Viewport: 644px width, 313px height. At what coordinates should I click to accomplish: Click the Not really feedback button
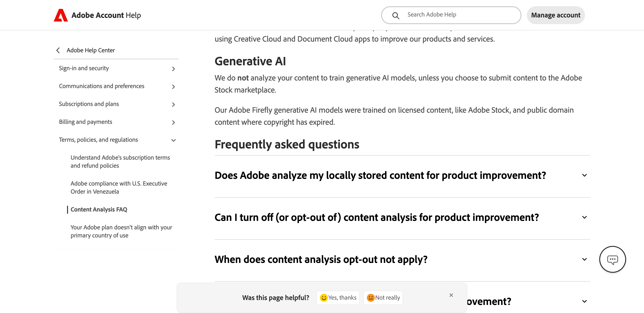pyautogui.click(x=383, y=298)
